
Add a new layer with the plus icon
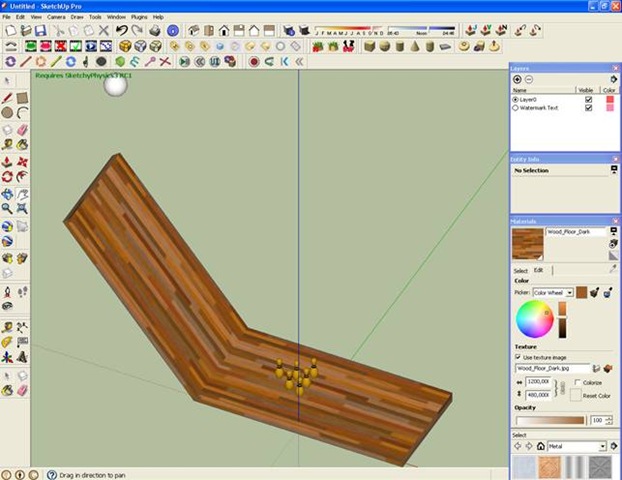click(517, 79)
